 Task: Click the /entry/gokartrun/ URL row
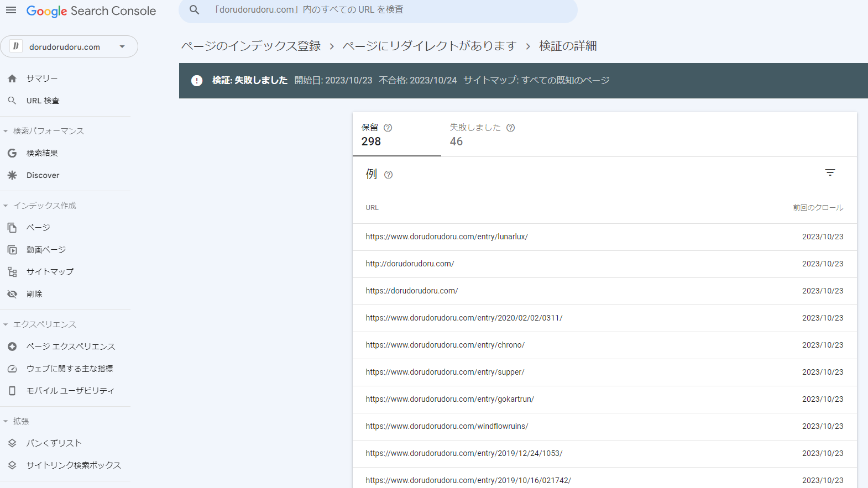[x=605, y=400]
